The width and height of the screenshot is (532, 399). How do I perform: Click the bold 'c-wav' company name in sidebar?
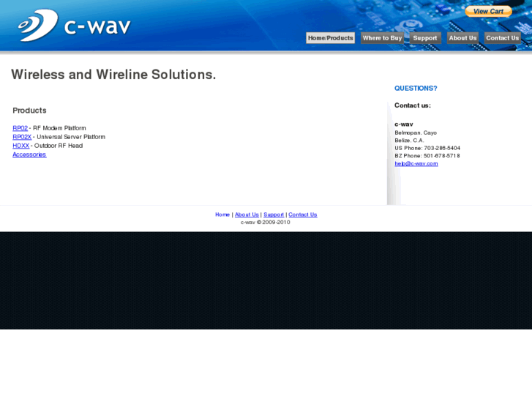(404, 124)
